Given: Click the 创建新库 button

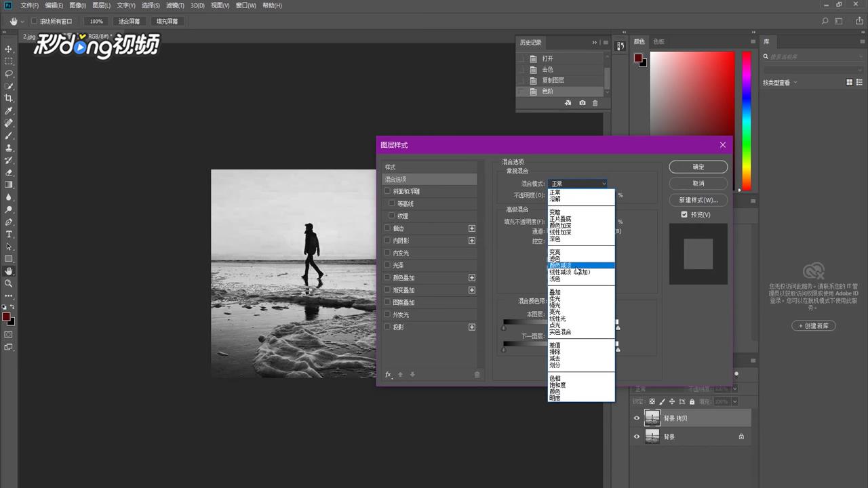Looking at the screenshot, I should (x=814, y=325).
